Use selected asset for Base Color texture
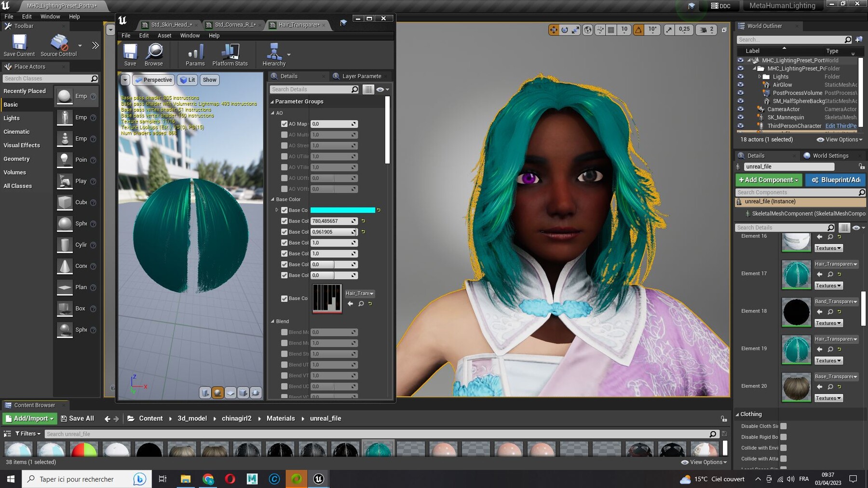 click(351, 303)
